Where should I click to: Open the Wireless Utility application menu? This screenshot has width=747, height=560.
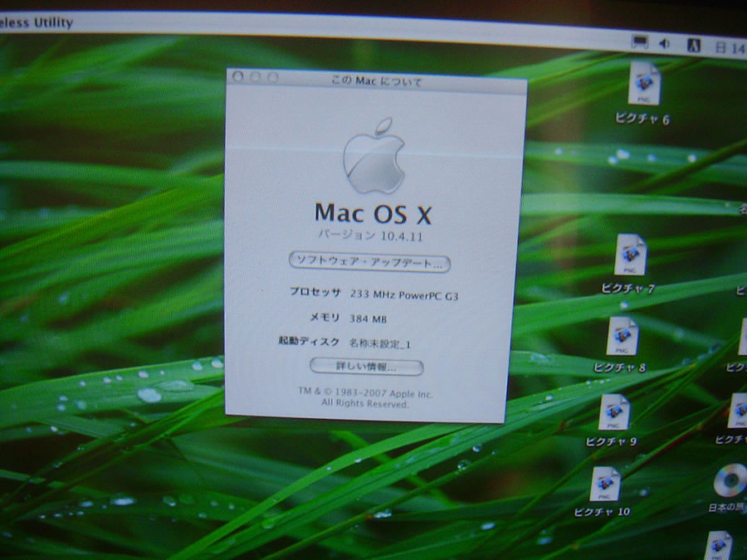point(37,22)
